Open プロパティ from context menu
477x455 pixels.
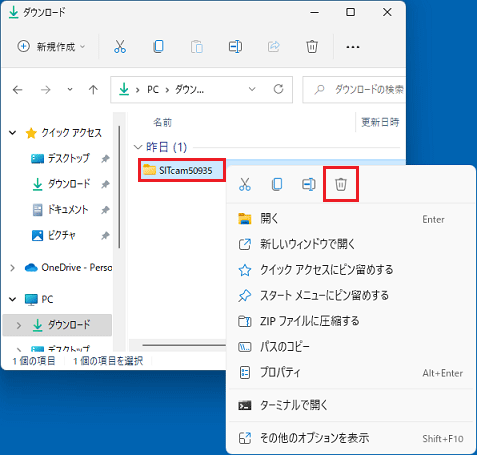[x=351, y=373]
